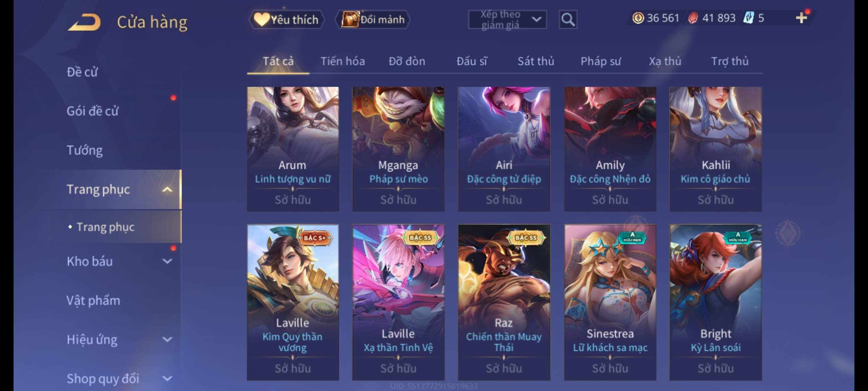Tap the plus icon to add currency
The image size is (868, 391).
[801, 18]
